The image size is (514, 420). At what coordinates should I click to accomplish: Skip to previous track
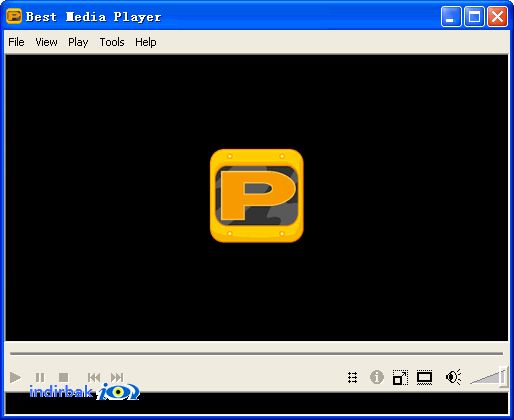[94, 377]
